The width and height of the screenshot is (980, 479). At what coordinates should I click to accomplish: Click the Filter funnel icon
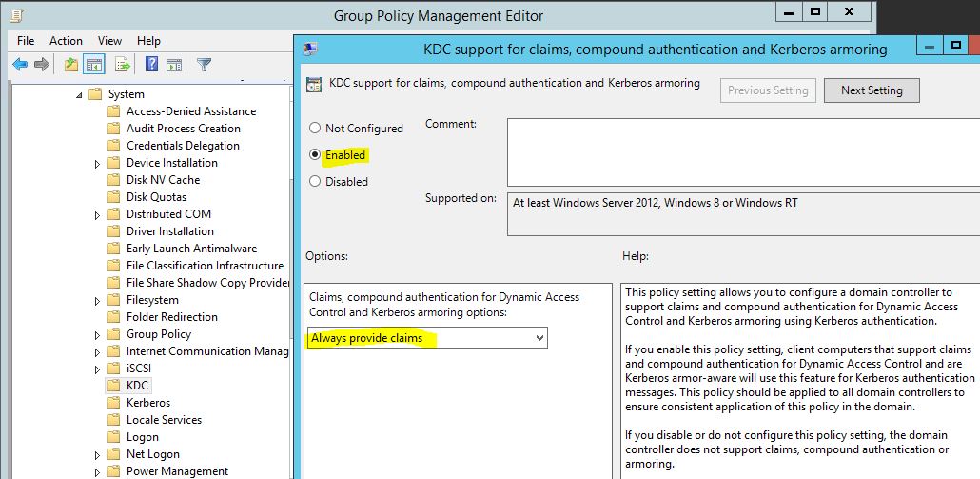pyautogui.click(x=204, y=65)
